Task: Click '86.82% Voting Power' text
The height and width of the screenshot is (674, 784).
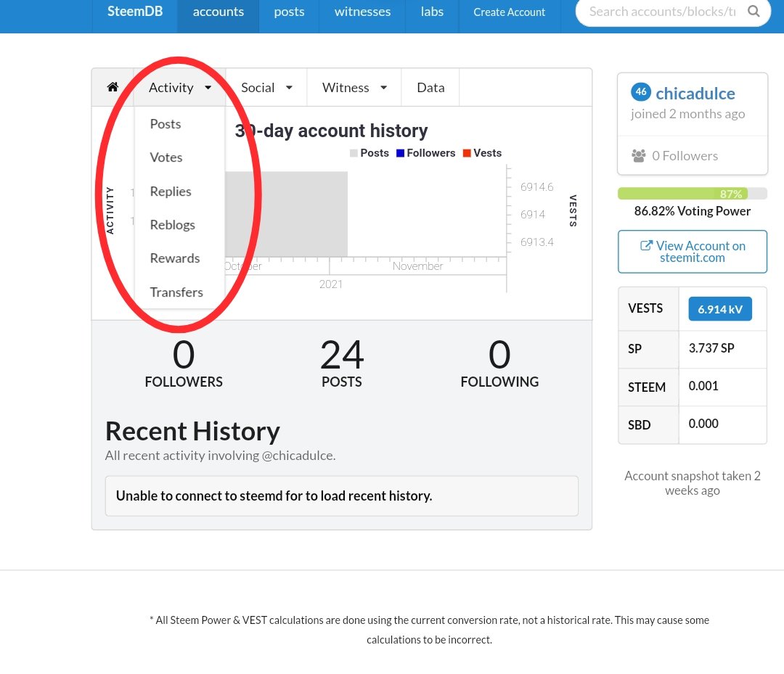Action: tap(693, 211)
